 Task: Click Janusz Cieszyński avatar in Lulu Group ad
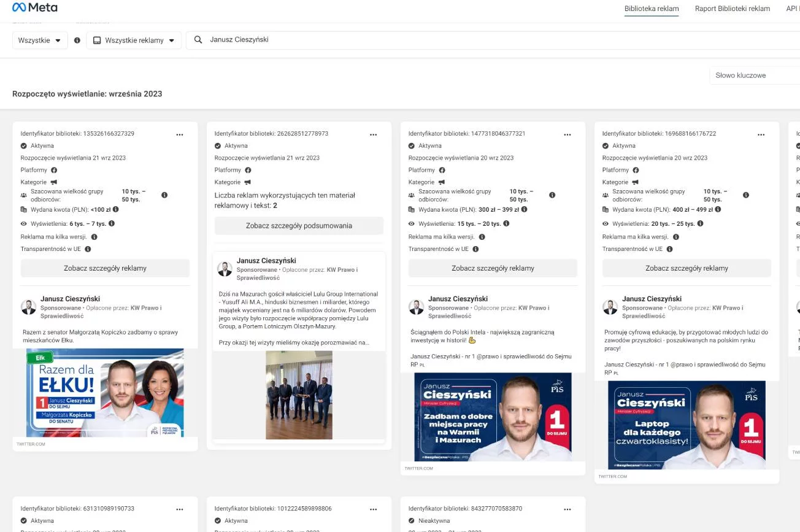[225, 269]
